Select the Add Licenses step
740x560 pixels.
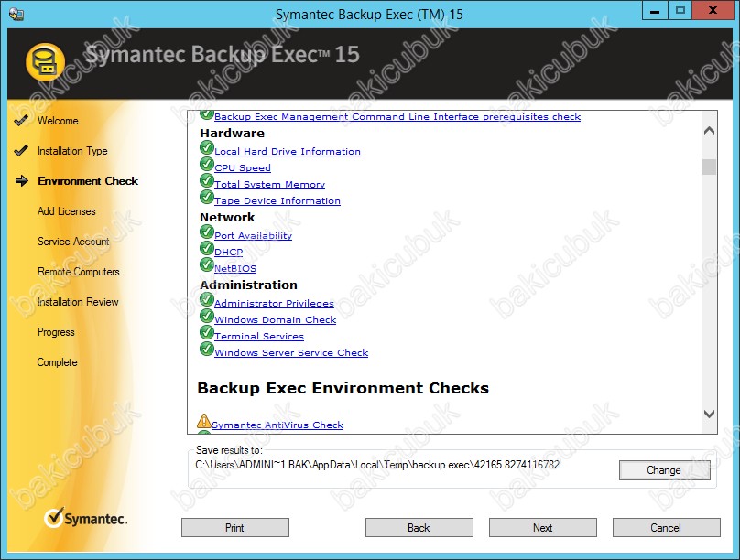pyautogui.click(x=67, y=211)
